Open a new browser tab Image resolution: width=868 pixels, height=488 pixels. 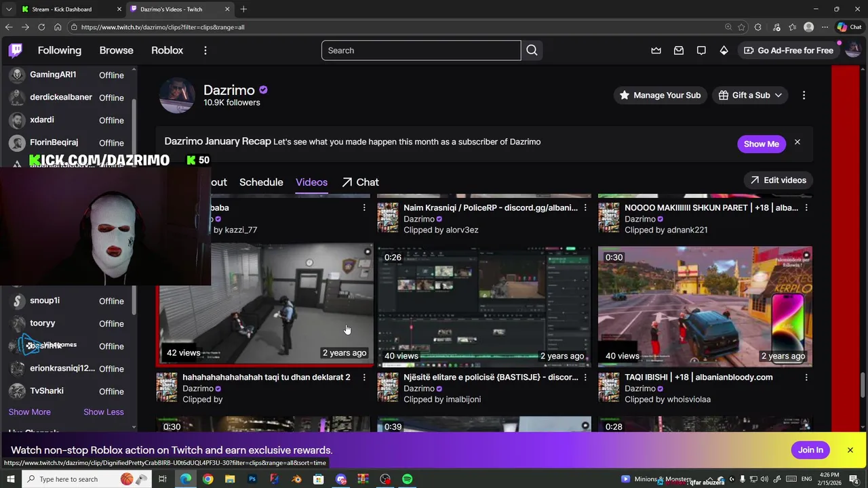[x=243, y=9]
